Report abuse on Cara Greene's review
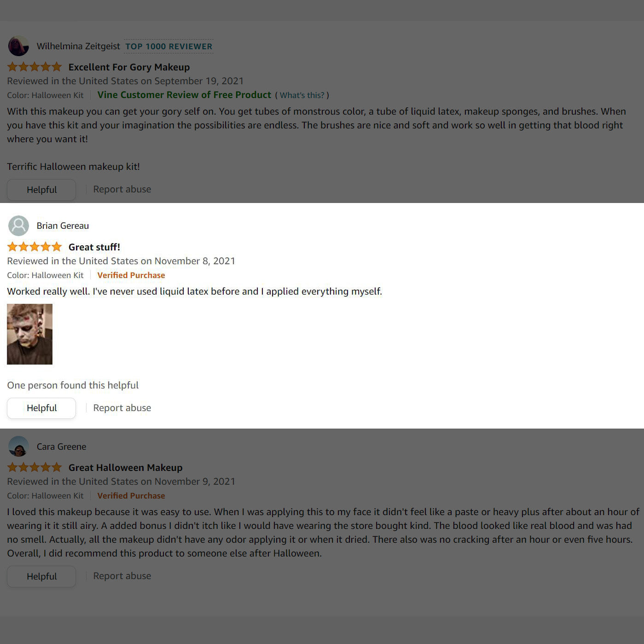The height and width of the screenshot is (644, 644). (x=122, y=576)
